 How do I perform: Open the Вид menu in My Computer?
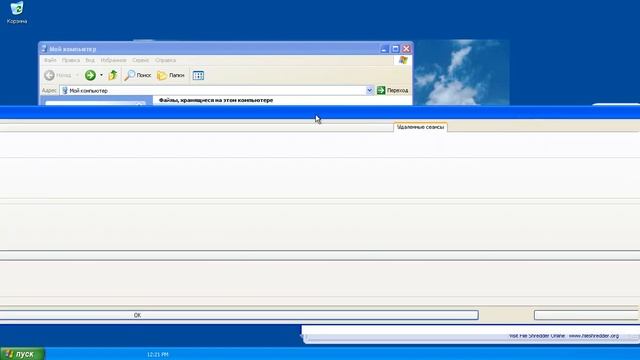90,60
